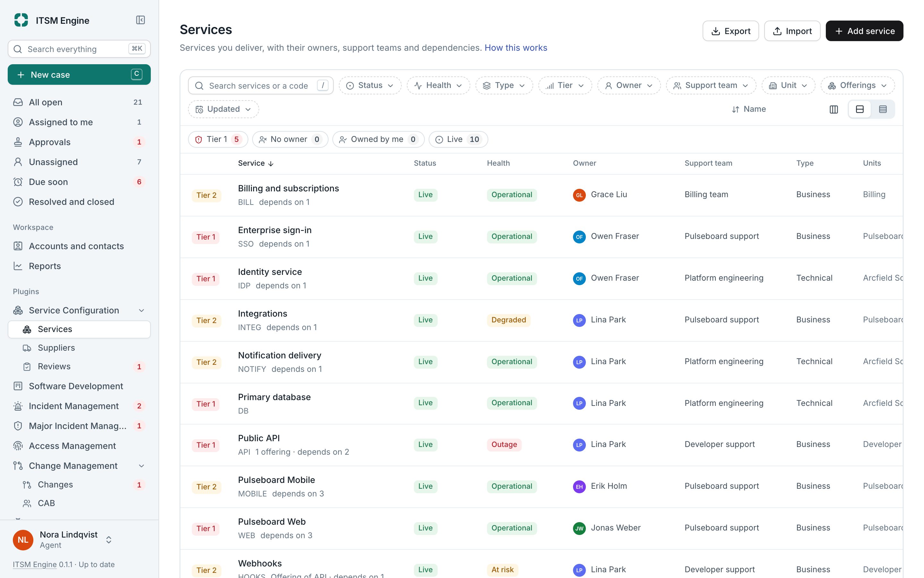Viewport: 924px width, 578px height.
Task: Open the columns layout view icon
Action: pos(834,109)
